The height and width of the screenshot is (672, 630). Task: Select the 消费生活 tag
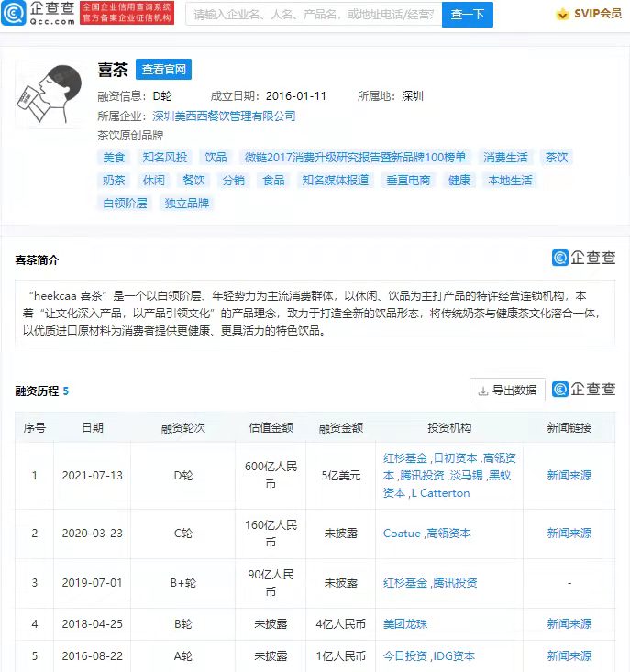tap(505, 158)
